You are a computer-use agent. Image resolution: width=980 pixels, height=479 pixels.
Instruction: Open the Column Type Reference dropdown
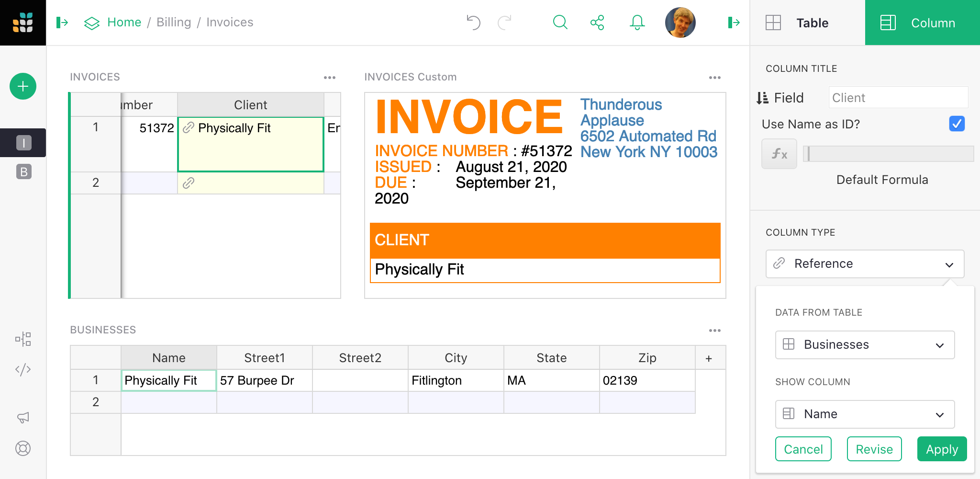coord(864,264)
